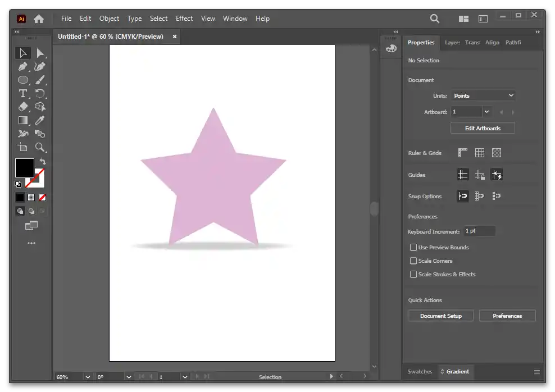Tick Scale Strokes & Effects checkbox
Image resolution: width=555 pixels, height=392 pixels.
[413, 274]
